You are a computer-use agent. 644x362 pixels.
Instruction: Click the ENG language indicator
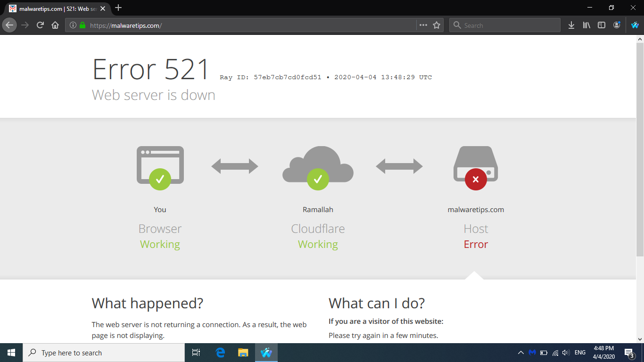[x=580, y=353]
